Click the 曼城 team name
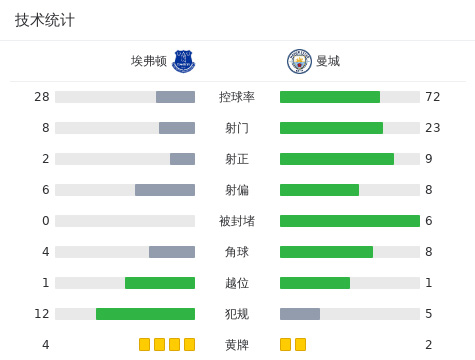The image size is (475, 360). pos(328,61)
